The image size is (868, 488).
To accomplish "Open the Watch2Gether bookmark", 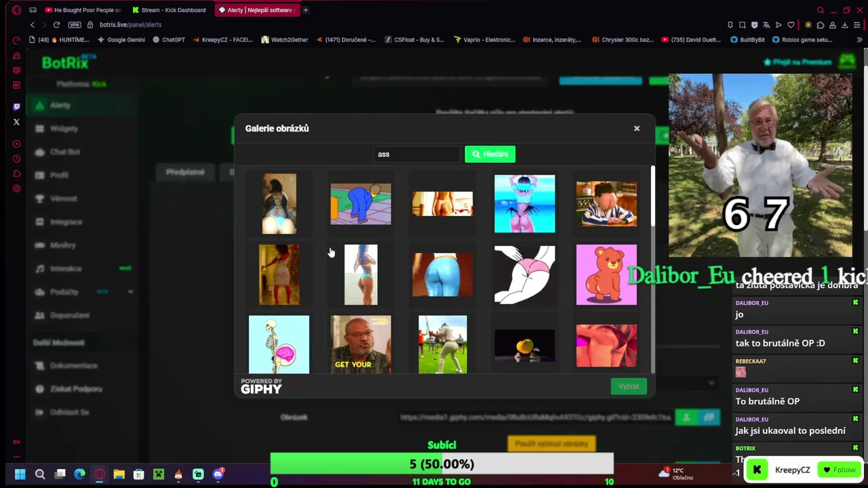I will click(x=284, y=40).
